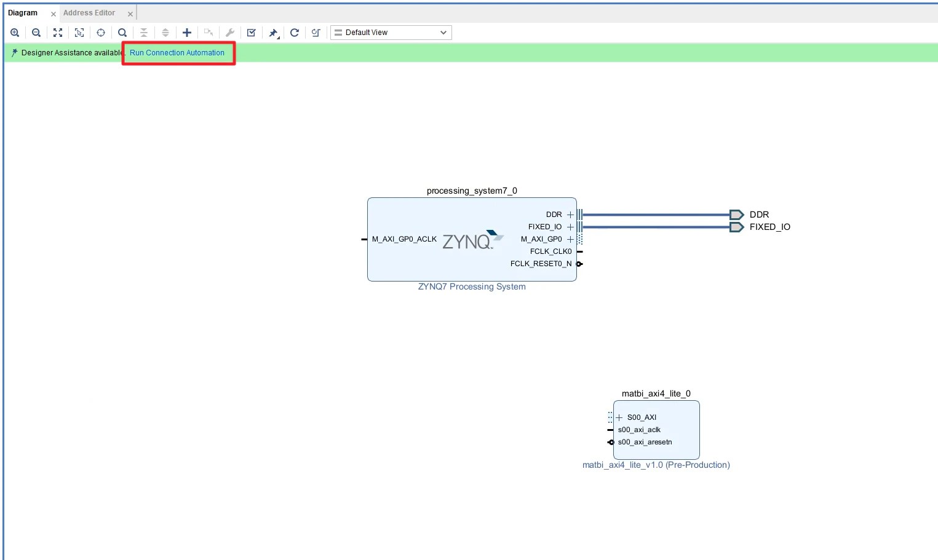Image resolution: width=938 pixels, height=560 pixels.
Task: Click the crosshair Auto-fit Selection icon
Action: 101,33
